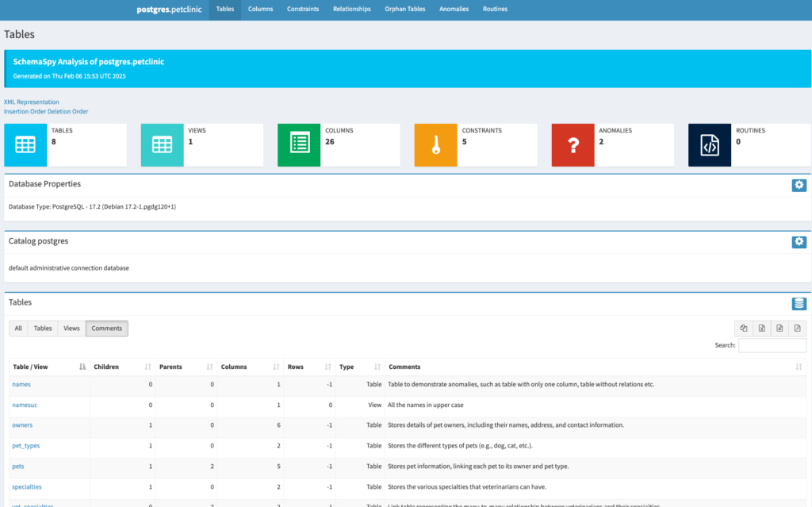Filter list to Views only
Screen dimensions: 812x507
[x=71, y=328]
